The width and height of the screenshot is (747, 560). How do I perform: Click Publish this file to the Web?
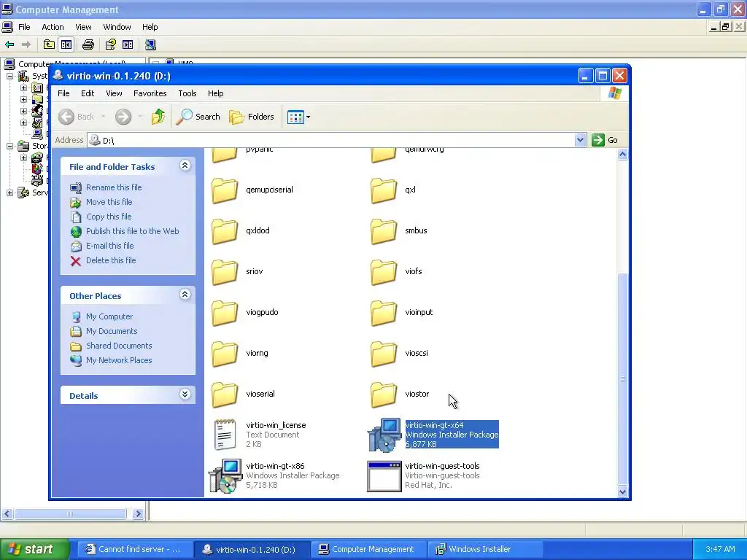coord(133,231)
